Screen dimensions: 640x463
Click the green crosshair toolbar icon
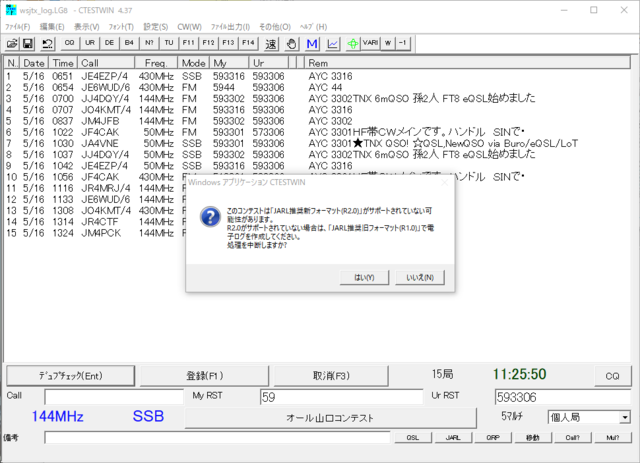pyautogui.click(x=353, y=44)
